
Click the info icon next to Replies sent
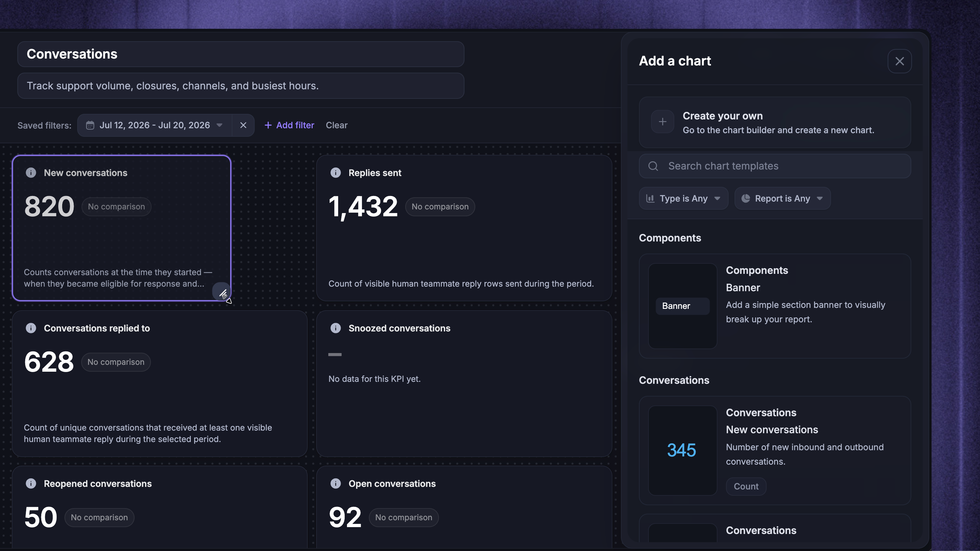(x=336, y=173)
